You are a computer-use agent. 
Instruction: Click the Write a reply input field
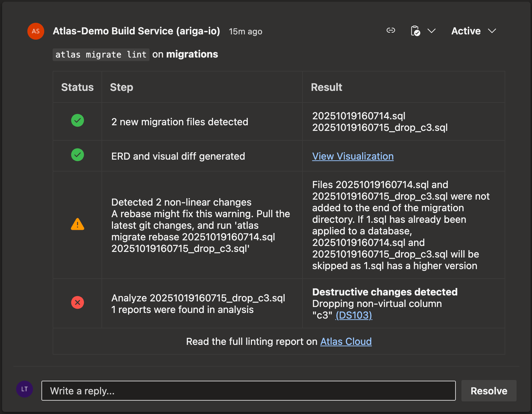(248, 390)
